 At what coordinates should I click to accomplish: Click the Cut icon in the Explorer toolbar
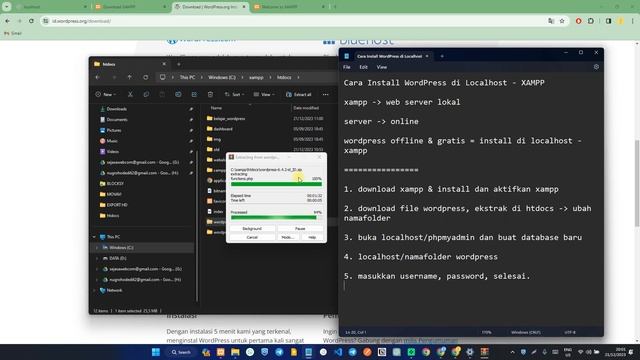[x=130, y=94]
